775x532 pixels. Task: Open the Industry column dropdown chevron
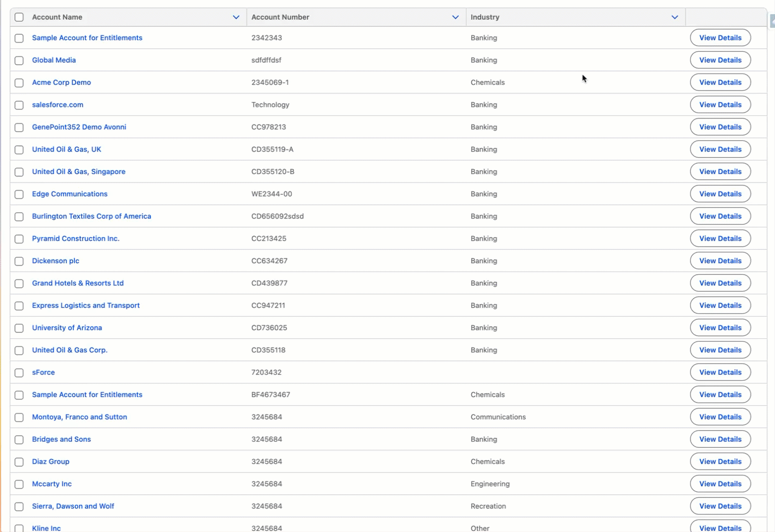675,17
